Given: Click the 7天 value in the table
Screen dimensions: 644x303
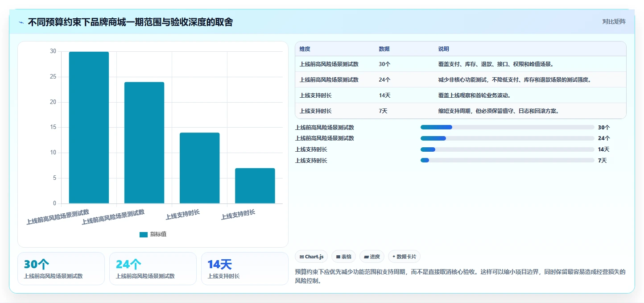Looking at the screenshot, I should click(383, 111).
